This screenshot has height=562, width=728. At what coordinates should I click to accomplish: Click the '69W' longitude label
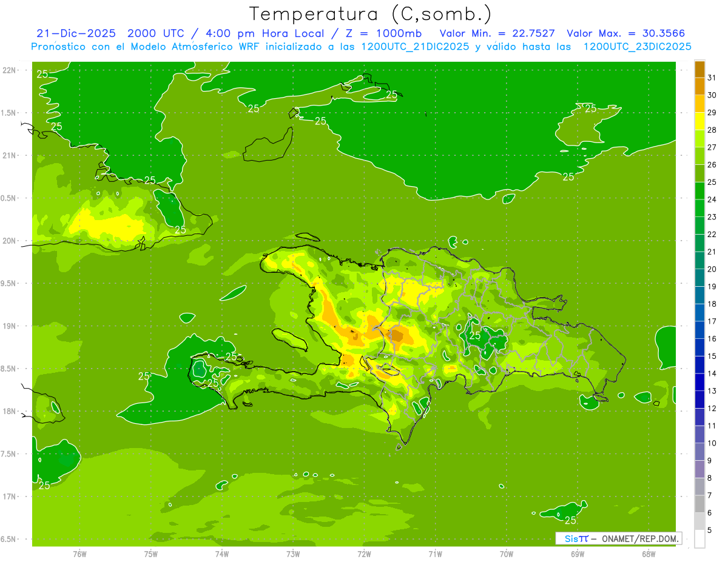[578, 554]
